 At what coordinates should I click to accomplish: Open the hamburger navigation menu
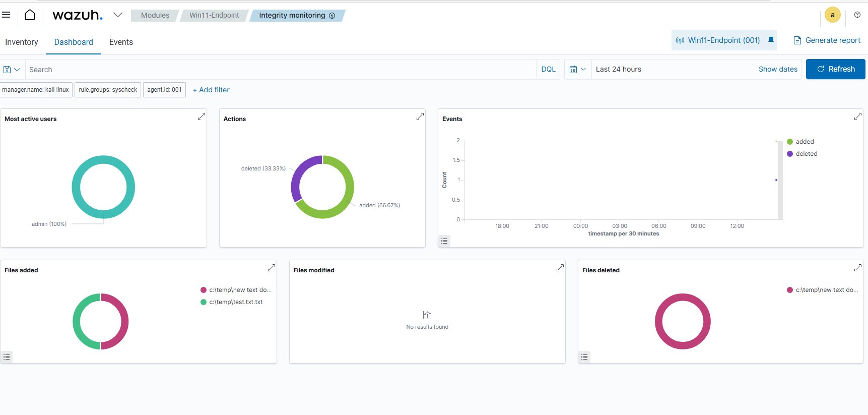pyautogui.click(x=6, y=15)
